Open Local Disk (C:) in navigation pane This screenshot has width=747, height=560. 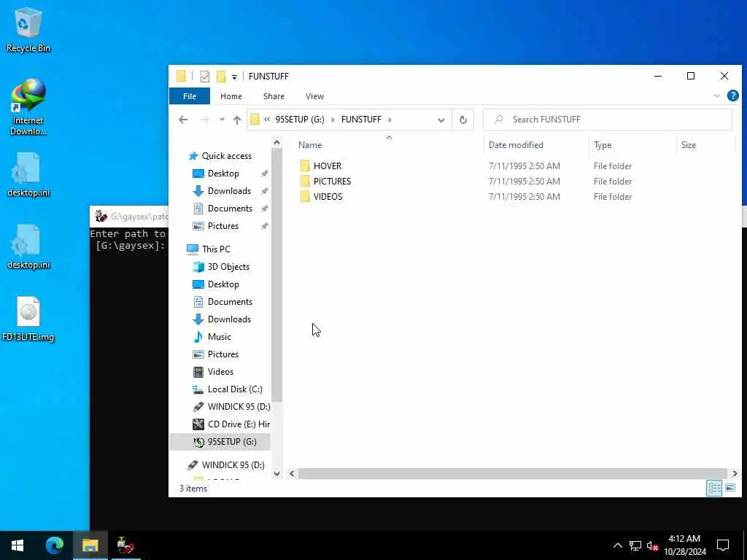click(x=234, y=389)
